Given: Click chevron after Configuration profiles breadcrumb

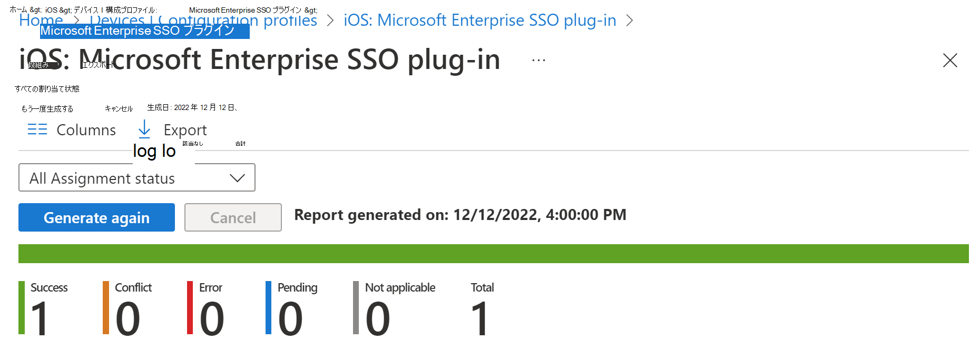Looking at the screenshot, I should tap(330, 21).
